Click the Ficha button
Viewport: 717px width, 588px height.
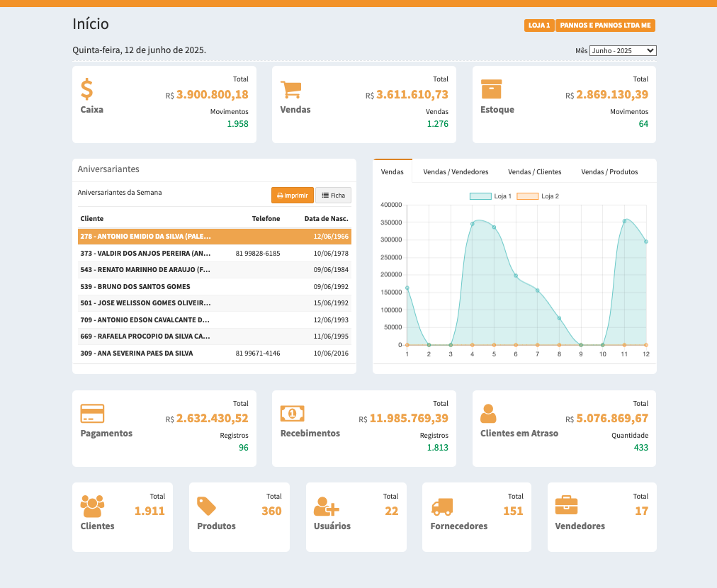(333, 196)
